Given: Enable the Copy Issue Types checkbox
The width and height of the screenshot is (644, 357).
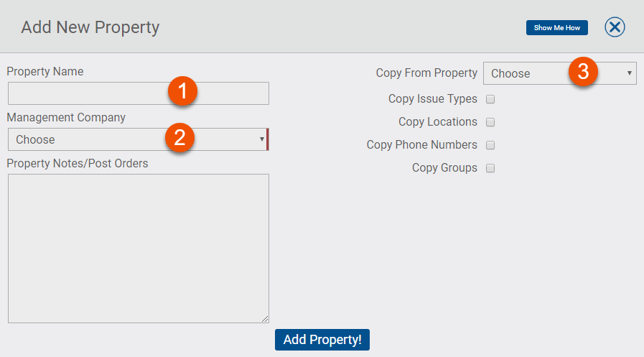Looking at the screenshot, I should point(491,99).
